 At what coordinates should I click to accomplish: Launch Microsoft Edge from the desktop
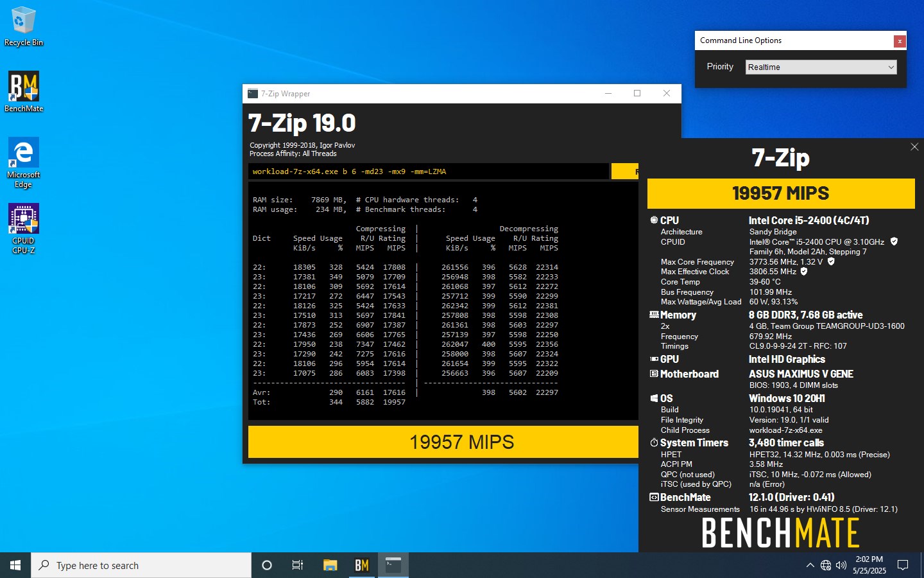coord(24,162)
